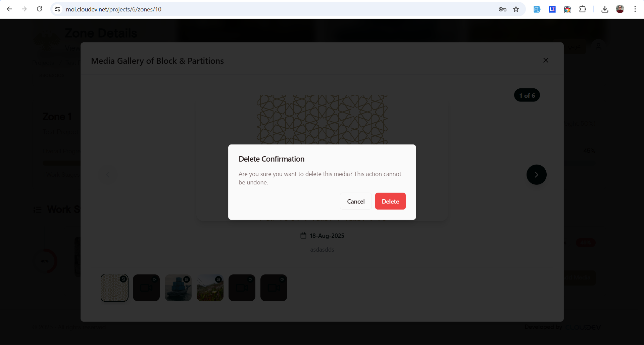The height and width of the screenshot is (345, 644).
Task: Close the Media Gallery modal
Action: [545, 60]
